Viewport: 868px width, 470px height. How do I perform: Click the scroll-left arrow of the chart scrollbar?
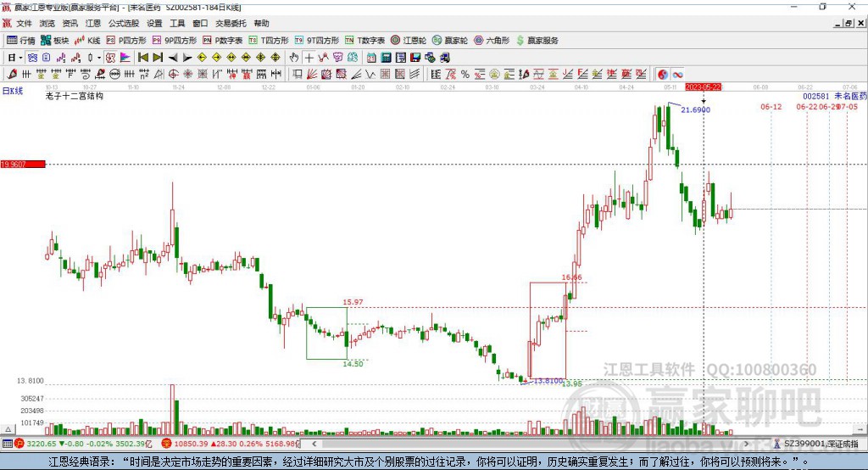coord(314,444)
